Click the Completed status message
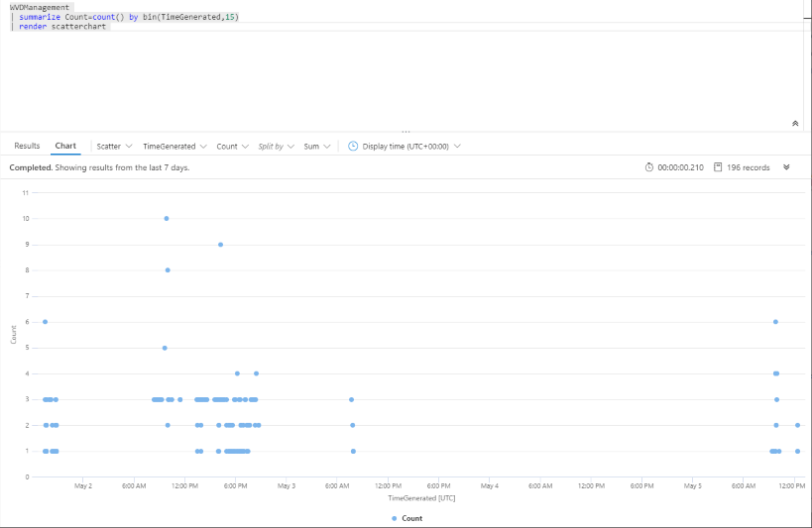This screenshot has width=812, height=528. (x=99, y=167)
